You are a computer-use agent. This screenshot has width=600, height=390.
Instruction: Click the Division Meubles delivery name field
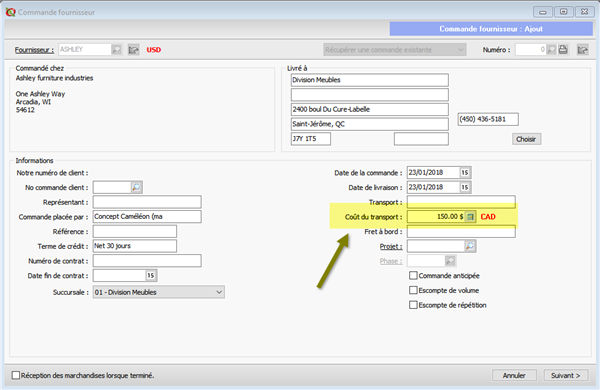point(369,80)
